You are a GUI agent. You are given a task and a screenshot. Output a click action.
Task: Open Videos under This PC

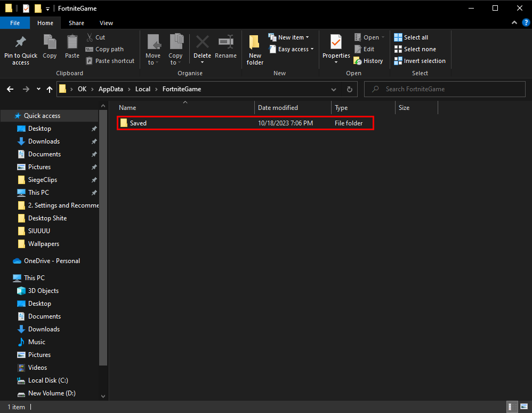tap(37, 368)
